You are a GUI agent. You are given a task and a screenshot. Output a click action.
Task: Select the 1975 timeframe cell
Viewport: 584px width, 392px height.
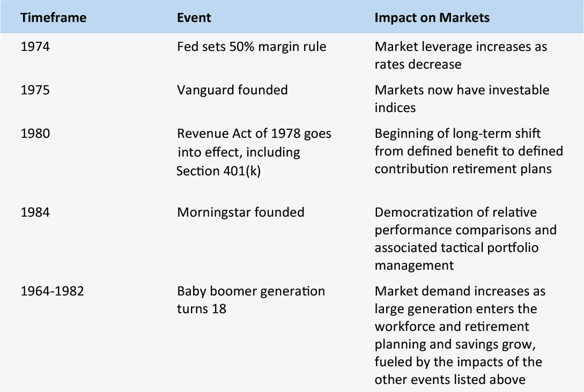pos(35,90)
